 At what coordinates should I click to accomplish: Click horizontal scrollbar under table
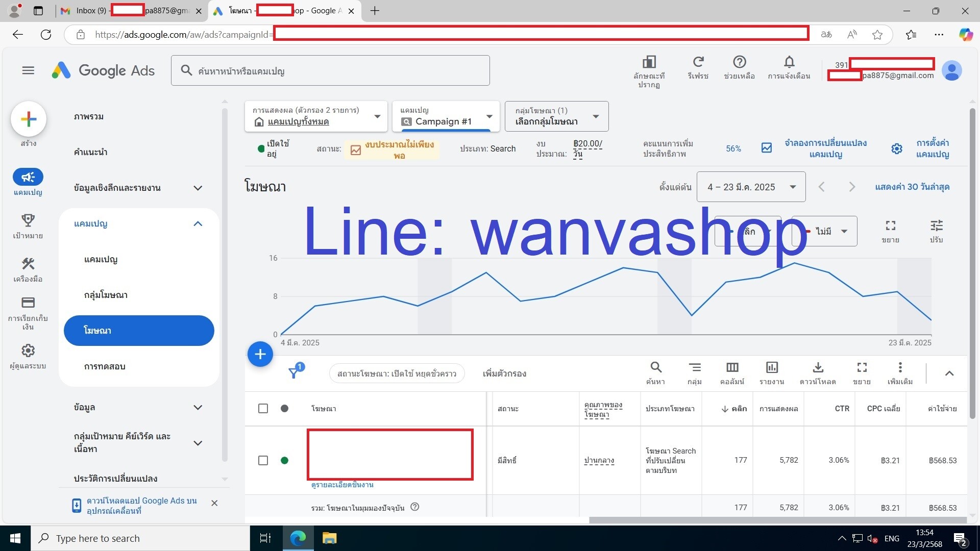(x=777, y=520)
